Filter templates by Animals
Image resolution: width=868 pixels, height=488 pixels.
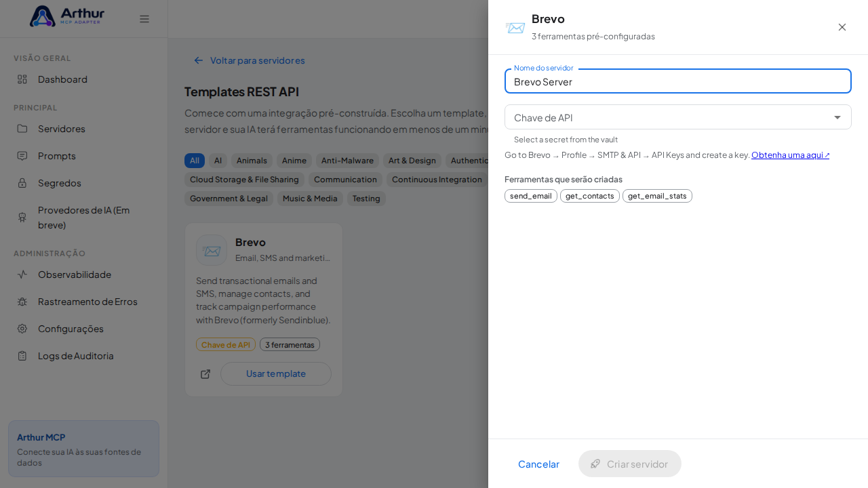click(x=252, y=161)
